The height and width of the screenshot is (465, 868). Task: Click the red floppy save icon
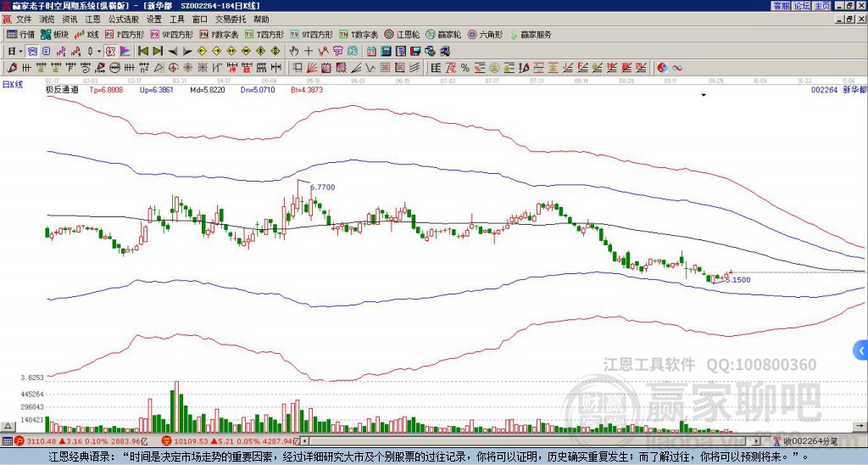click(415, 52)
